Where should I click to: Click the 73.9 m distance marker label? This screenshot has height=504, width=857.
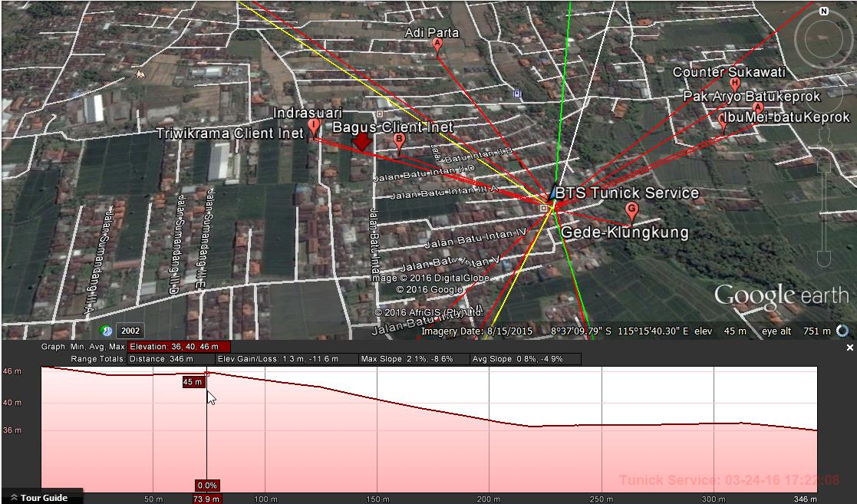206,499
